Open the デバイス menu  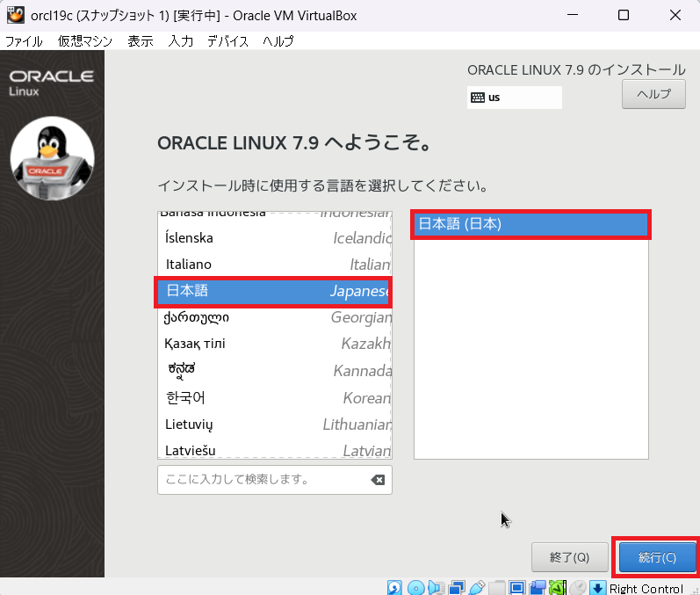(x=227, y=41)
